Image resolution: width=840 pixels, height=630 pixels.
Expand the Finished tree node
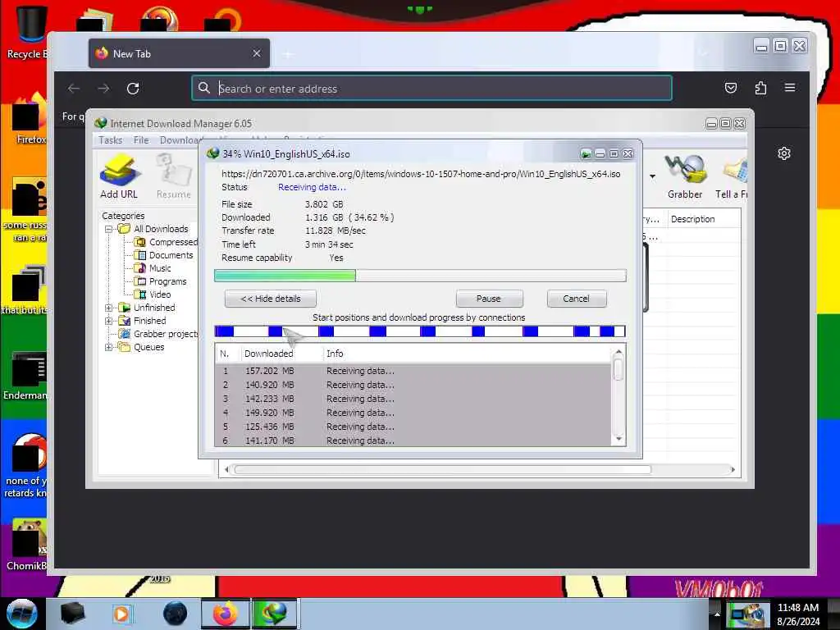coord(109,321)
